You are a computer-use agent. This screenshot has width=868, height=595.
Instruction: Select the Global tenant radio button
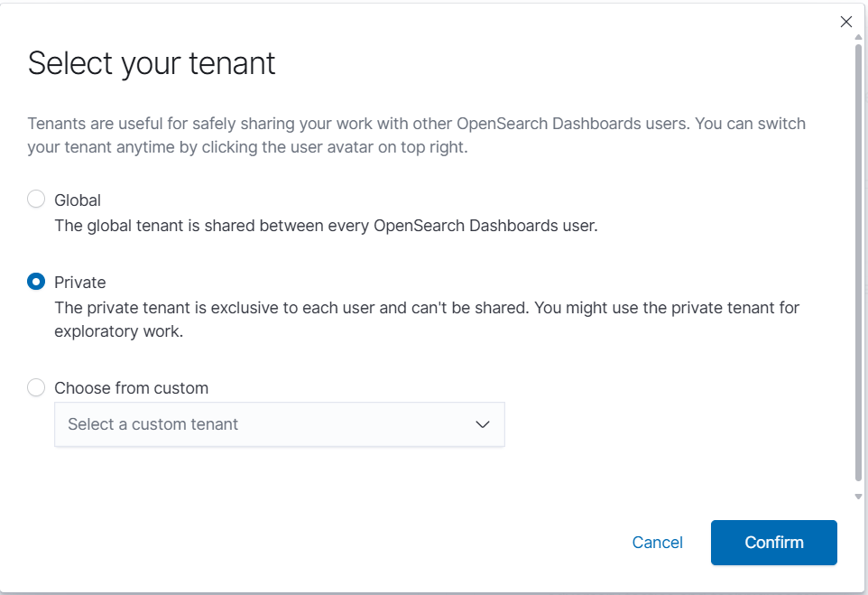pyautogui.click(x=36, y=200)
